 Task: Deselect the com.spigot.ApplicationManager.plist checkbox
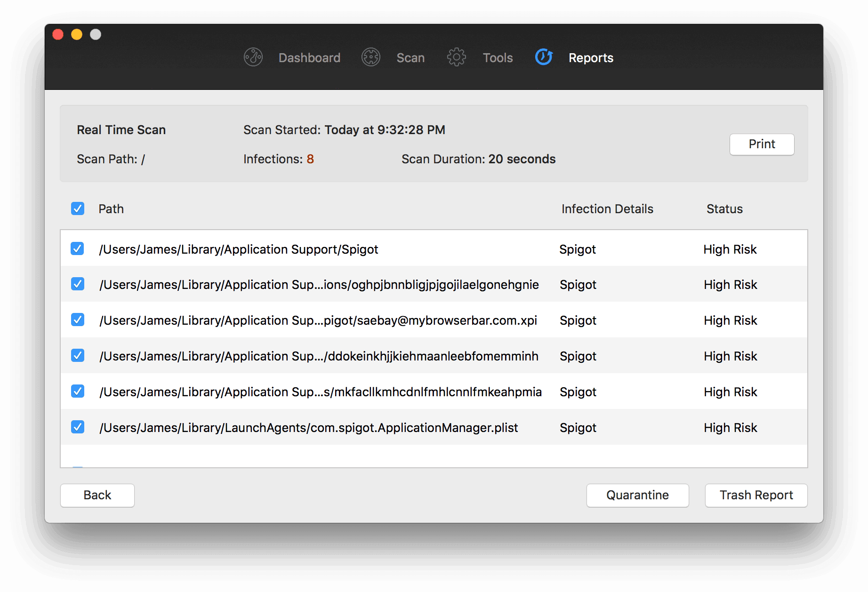point(78,427)
